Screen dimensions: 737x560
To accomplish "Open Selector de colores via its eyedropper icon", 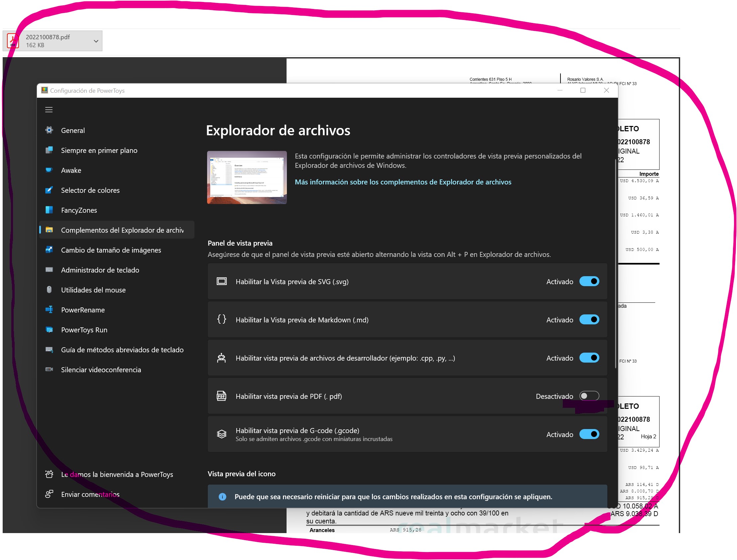I will click(x=49, y=190).
